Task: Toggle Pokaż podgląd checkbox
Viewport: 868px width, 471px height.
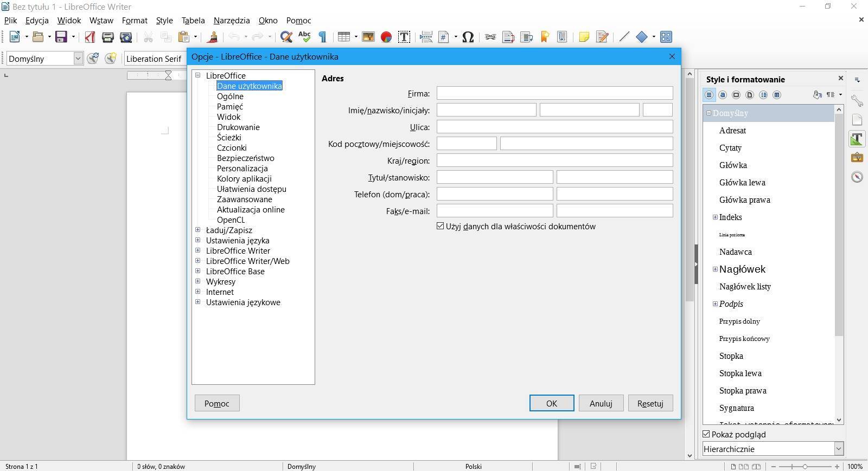Action: [x=706, y=434]
